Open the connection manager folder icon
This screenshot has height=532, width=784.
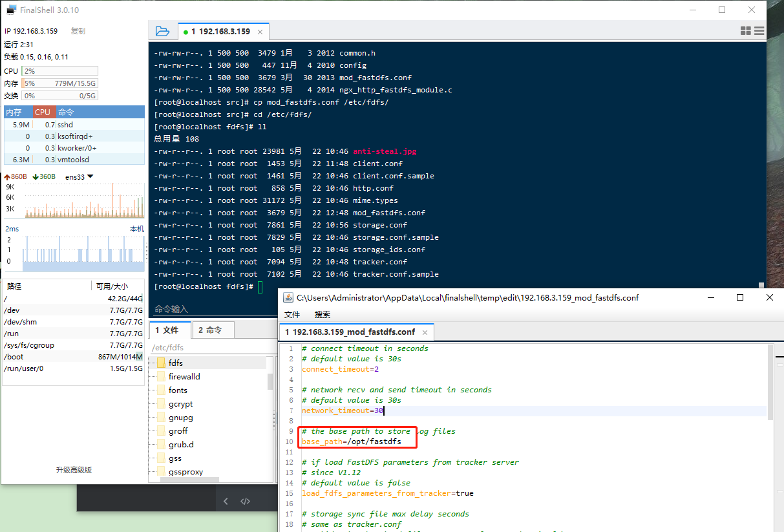click(x=162, y=31)
